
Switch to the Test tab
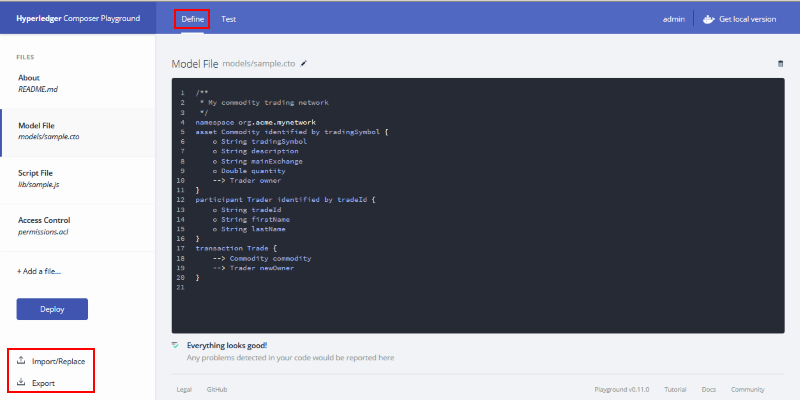(x=229, y=19)
